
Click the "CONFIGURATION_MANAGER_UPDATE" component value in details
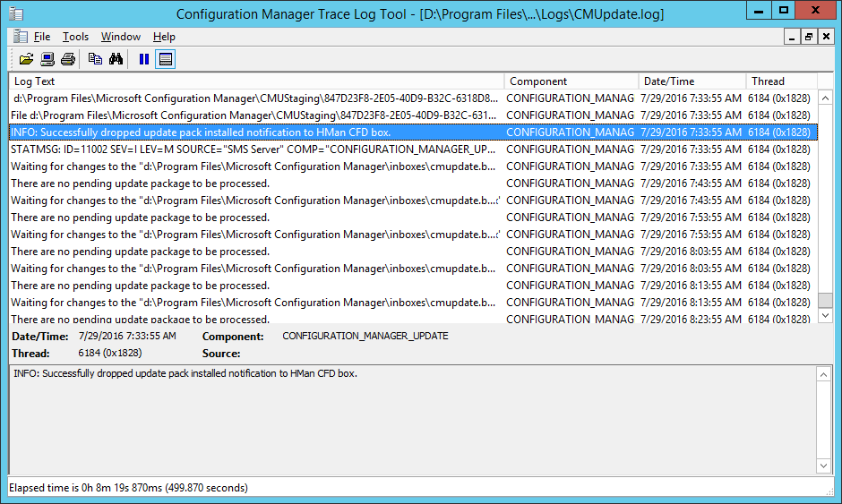[365, 336]
